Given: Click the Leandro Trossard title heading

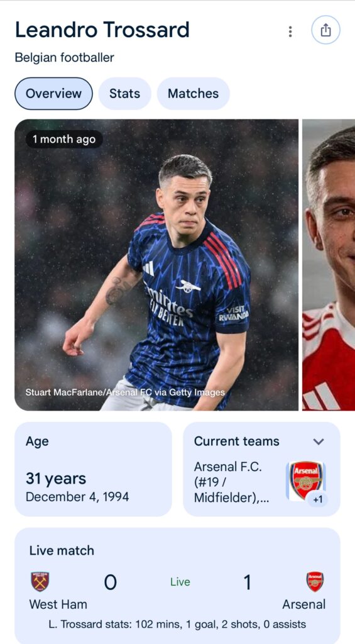Looking at the screenshot, I should [x=102, y=30].
